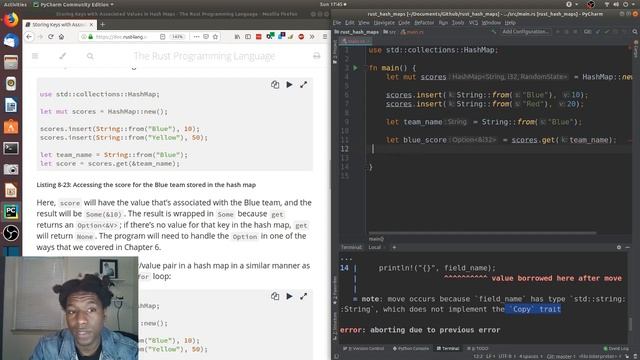Bookmark this page with the star icon
Viewport: 640px width, 360px height.
[x=215, y=37]
